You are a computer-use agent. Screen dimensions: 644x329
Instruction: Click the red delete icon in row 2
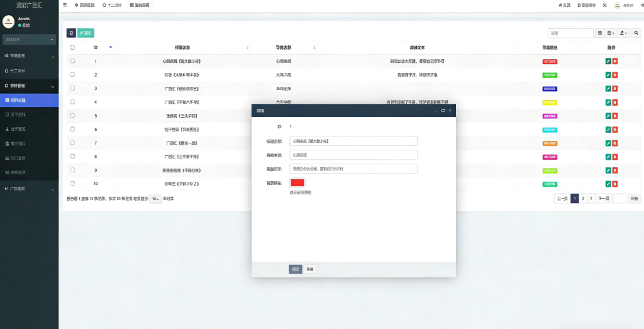(x=615, y=75)
